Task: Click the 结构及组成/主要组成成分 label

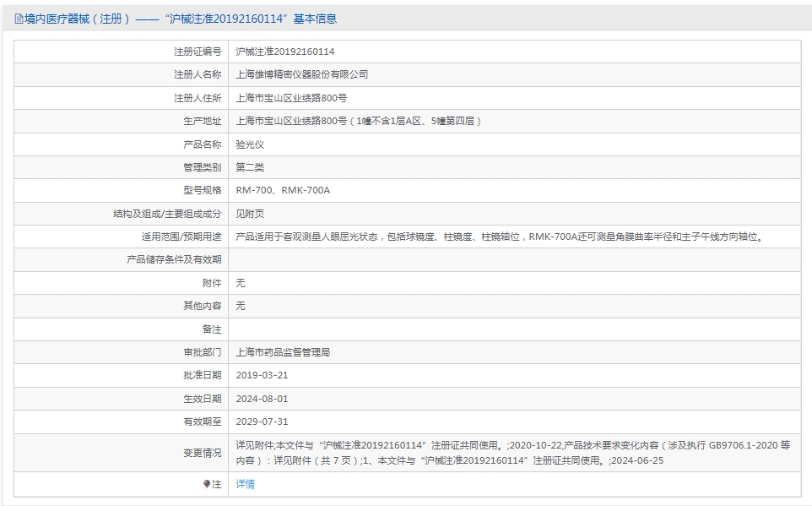Action: point(167,214)
